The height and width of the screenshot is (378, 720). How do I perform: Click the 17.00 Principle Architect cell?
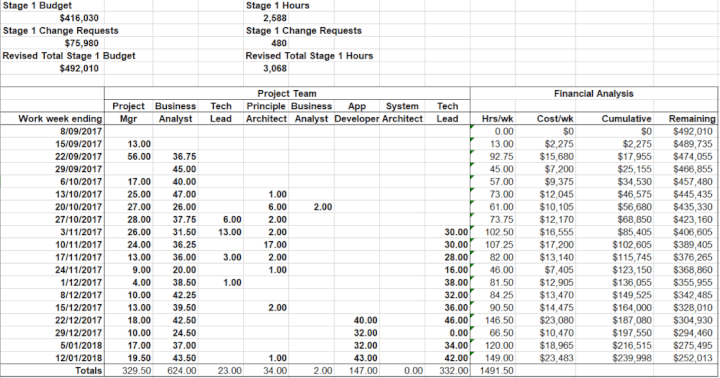[275, 245]
